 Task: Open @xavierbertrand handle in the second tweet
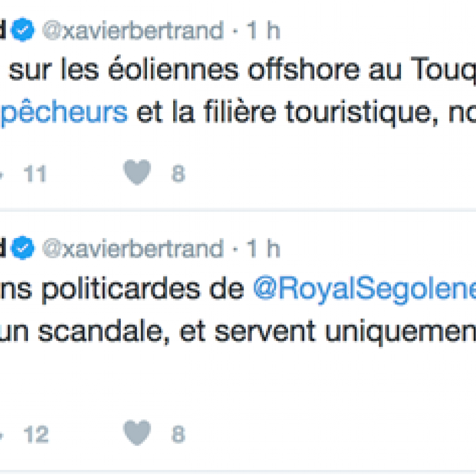(133, 248)
